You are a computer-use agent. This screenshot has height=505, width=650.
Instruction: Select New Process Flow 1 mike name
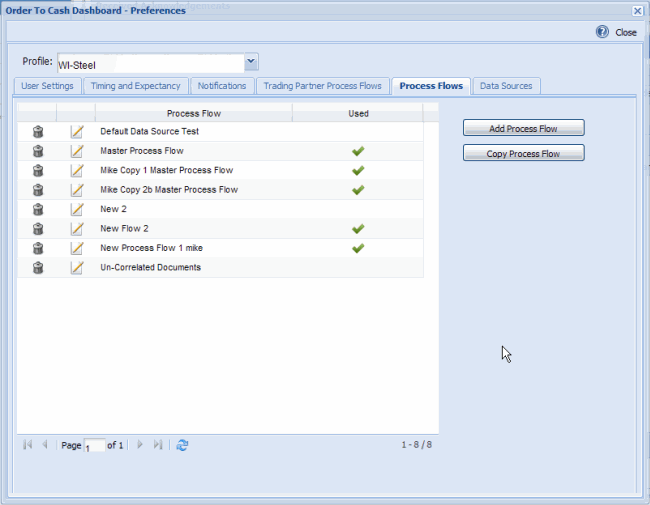coord(151,248)
